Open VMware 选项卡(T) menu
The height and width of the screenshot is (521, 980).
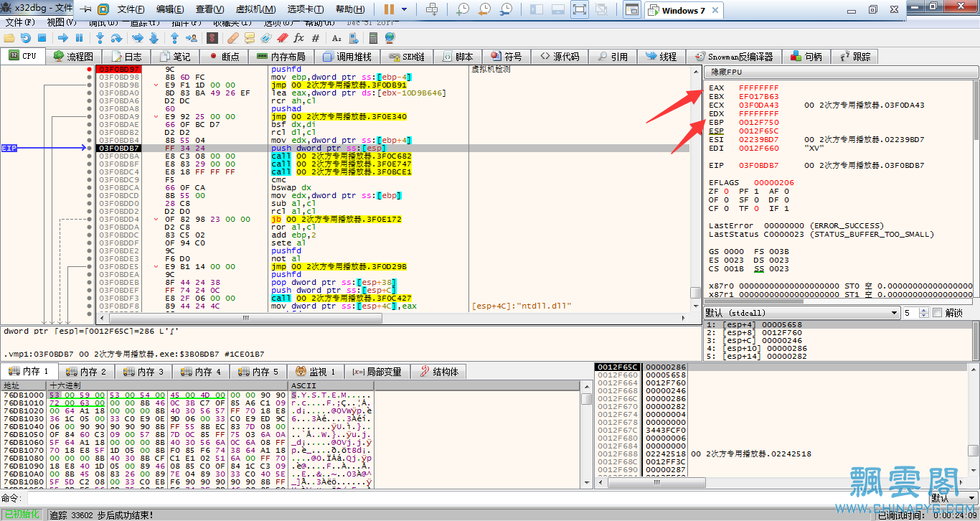pos(306,9)
